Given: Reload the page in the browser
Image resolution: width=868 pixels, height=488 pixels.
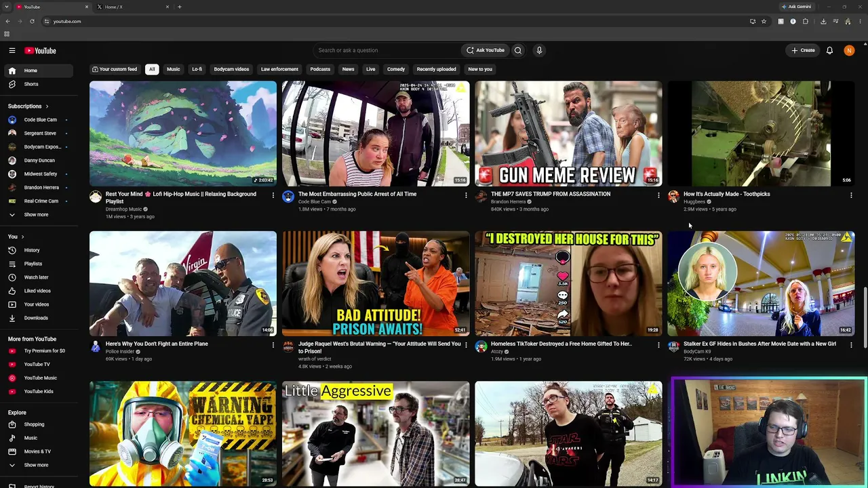Looking at the screenshot, I should point(32,21).
